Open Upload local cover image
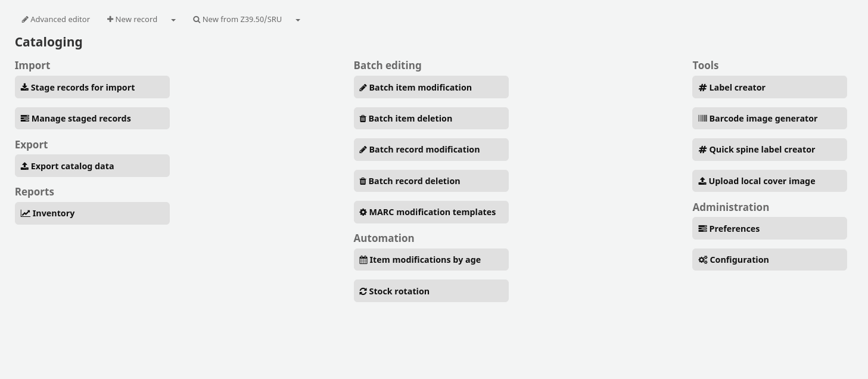The image size is (868, 379). 769,181
